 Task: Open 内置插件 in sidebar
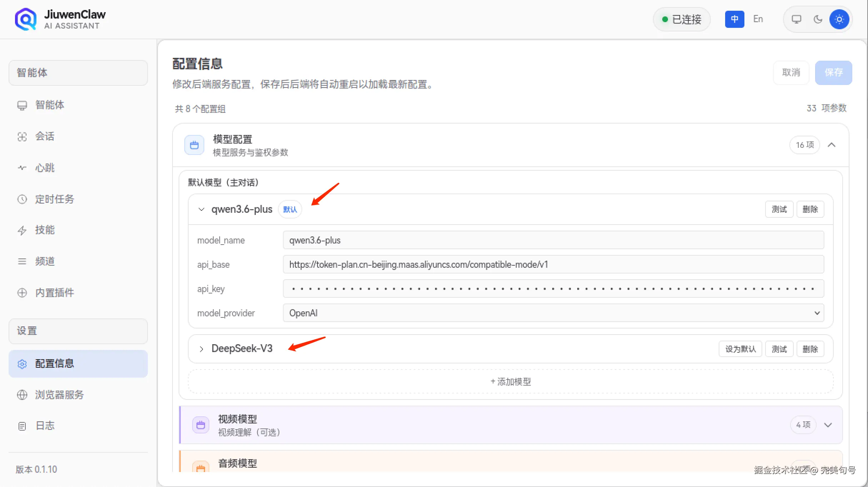coord(78,293)
